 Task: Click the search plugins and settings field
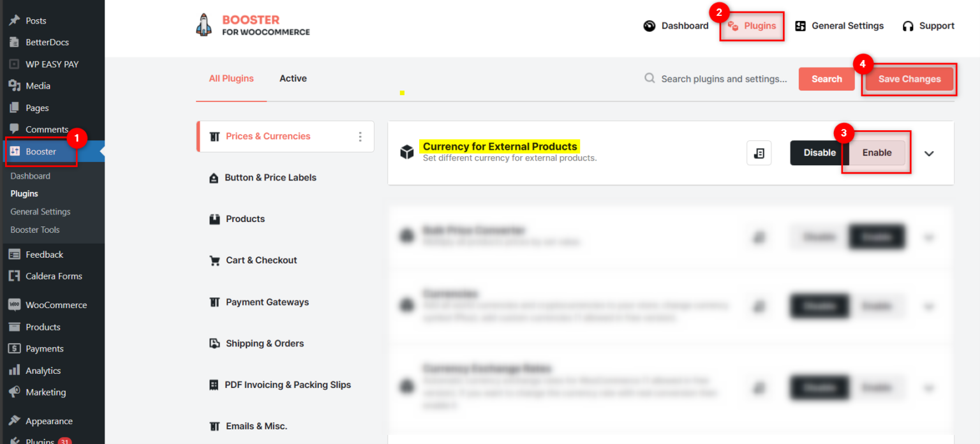(724, 79)
